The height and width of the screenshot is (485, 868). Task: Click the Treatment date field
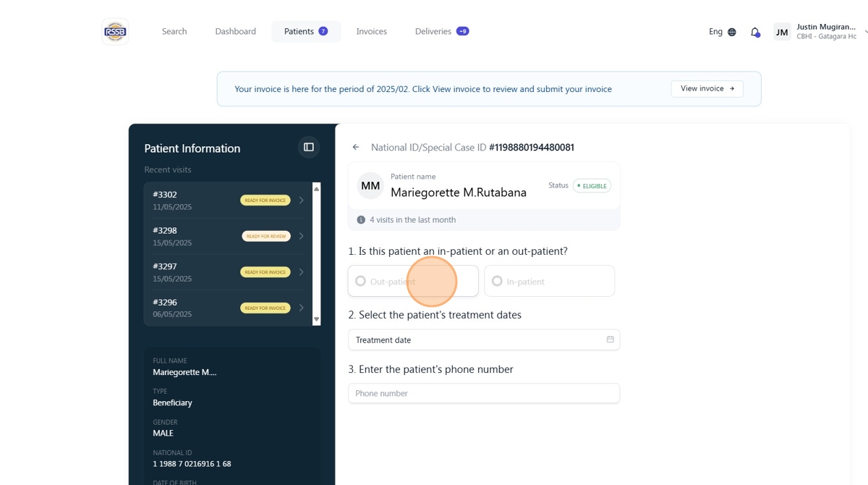point(484,339)
